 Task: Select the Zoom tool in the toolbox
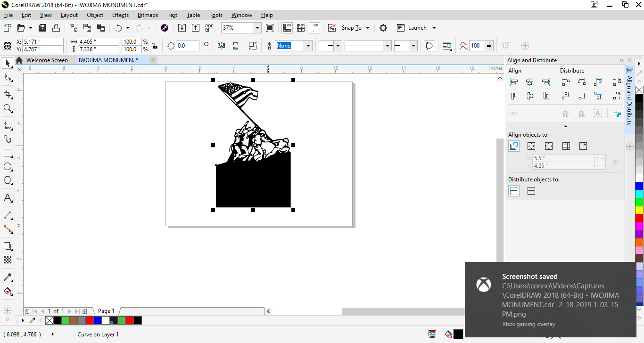8,108
